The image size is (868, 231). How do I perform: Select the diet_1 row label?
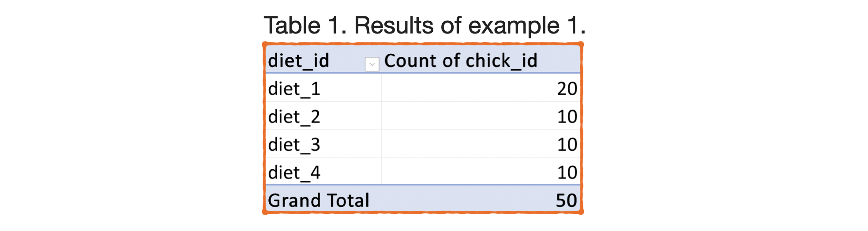click(294, 89)
